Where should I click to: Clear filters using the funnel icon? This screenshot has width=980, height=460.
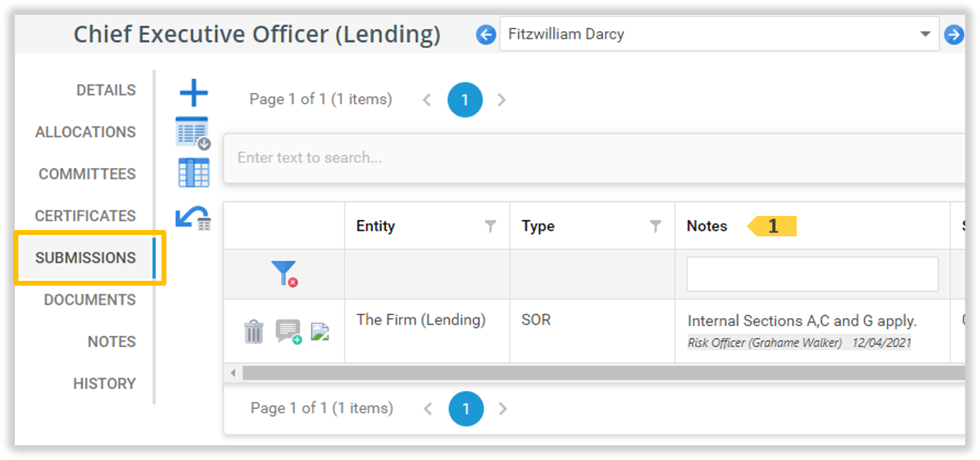[284, 273]
